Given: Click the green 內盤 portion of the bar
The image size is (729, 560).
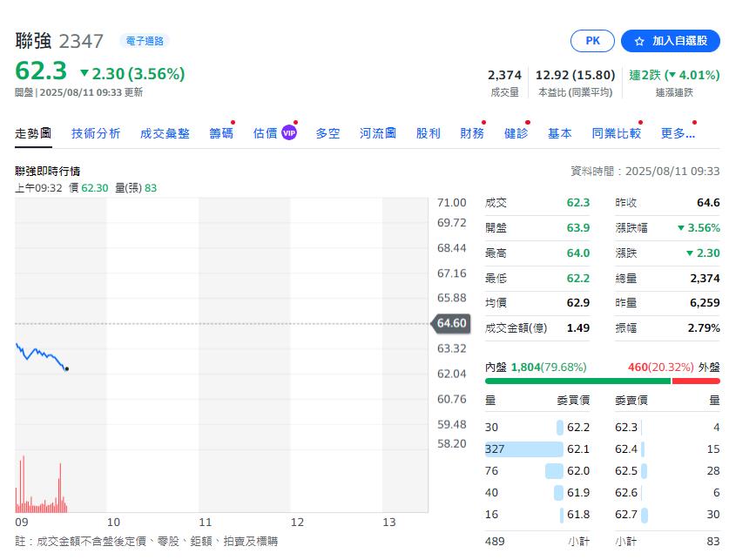Looking at the screenshot, I should coord(578,381).
